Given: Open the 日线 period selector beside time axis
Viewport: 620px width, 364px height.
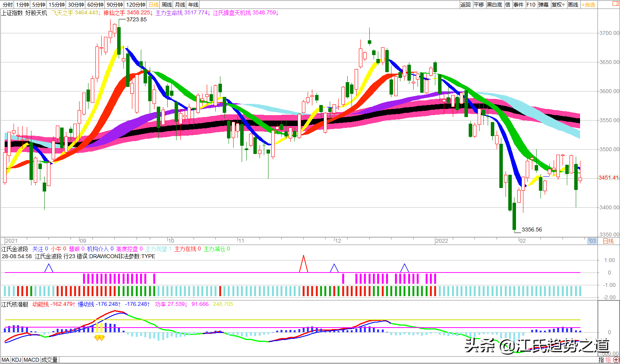Looking at the screenshot, I should (x=608, y=241).
